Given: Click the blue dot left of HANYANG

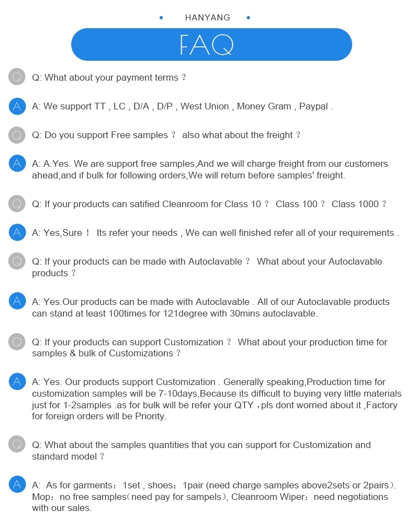Looking at the screenshot, I should pos(161,18).
